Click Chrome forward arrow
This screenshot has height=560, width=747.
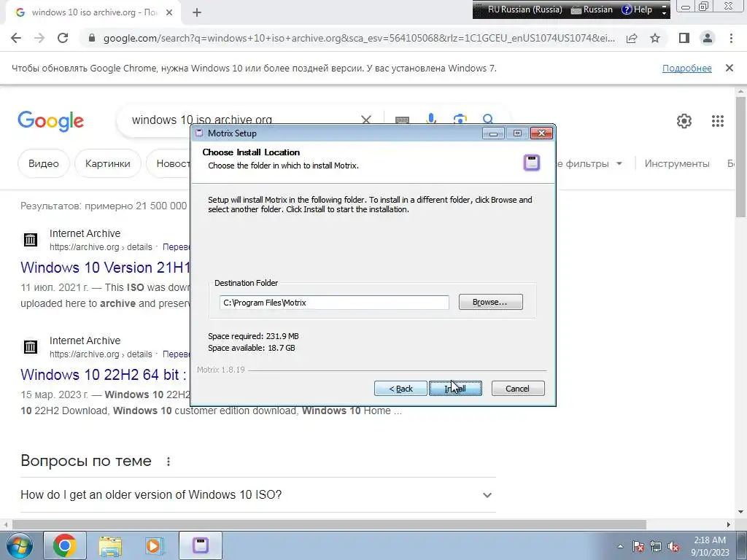pyautogui.click(x=39, y=38)
